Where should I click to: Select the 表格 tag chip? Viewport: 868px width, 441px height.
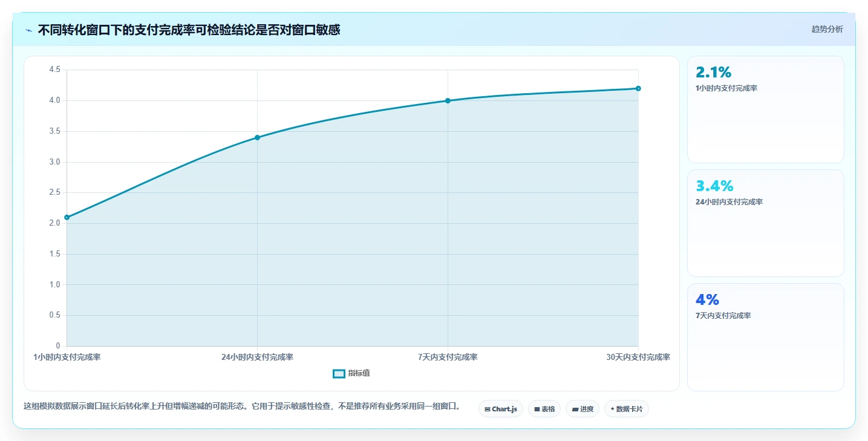[544, 409]
